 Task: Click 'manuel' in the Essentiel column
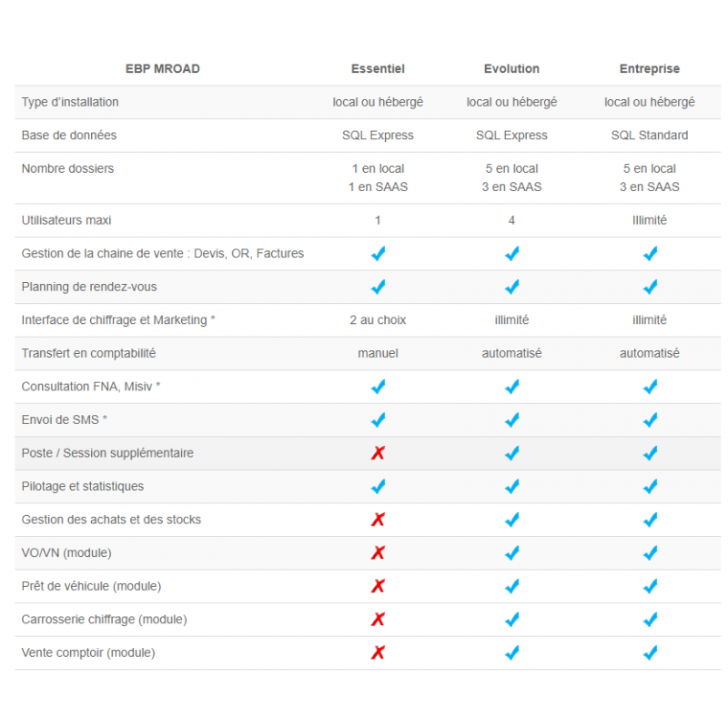378,353
